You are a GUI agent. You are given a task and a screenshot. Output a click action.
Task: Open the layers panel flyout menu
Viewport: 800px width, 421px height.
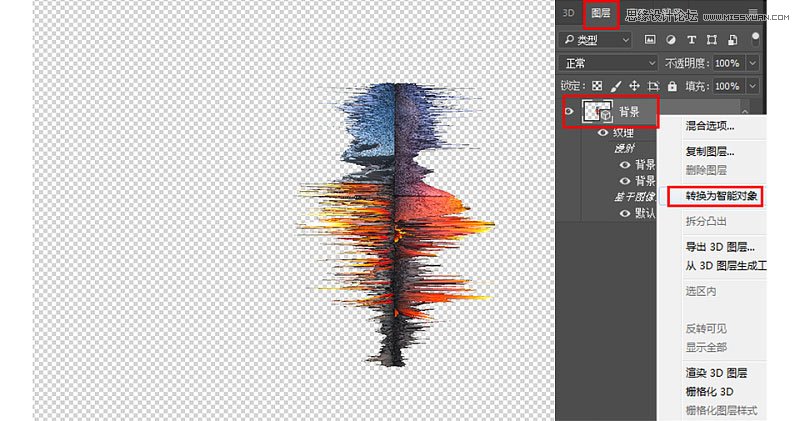[753, 11]
